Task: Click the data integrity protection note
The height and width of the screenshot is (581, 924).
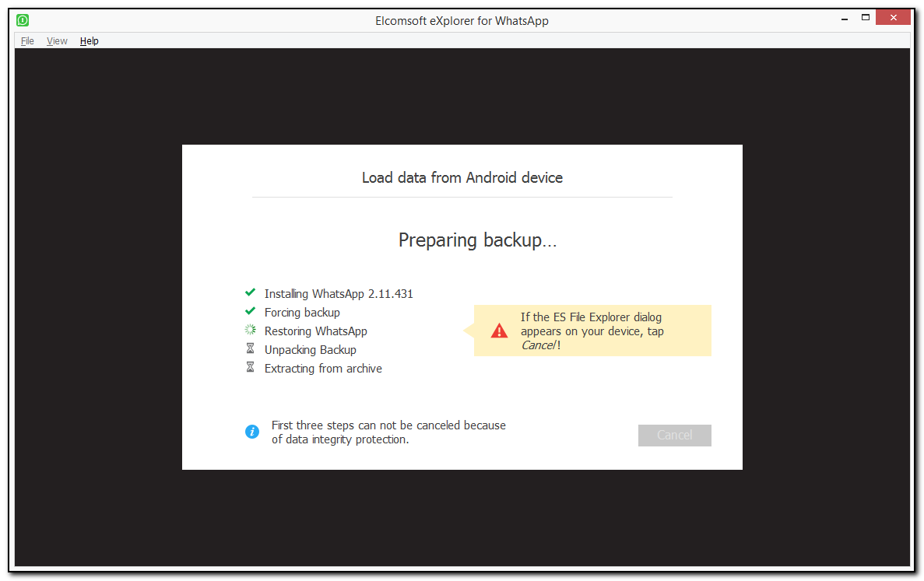Action: coord(388,432)
